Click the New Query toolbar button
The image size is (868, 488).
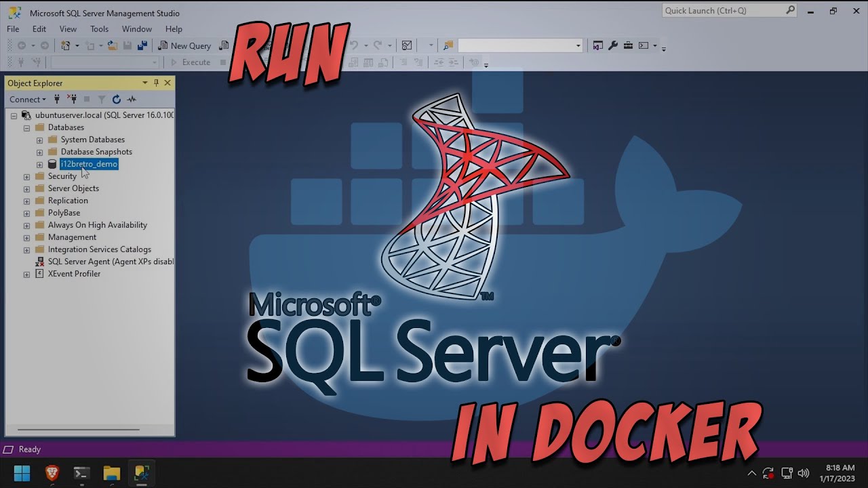[x=184, y=45]
